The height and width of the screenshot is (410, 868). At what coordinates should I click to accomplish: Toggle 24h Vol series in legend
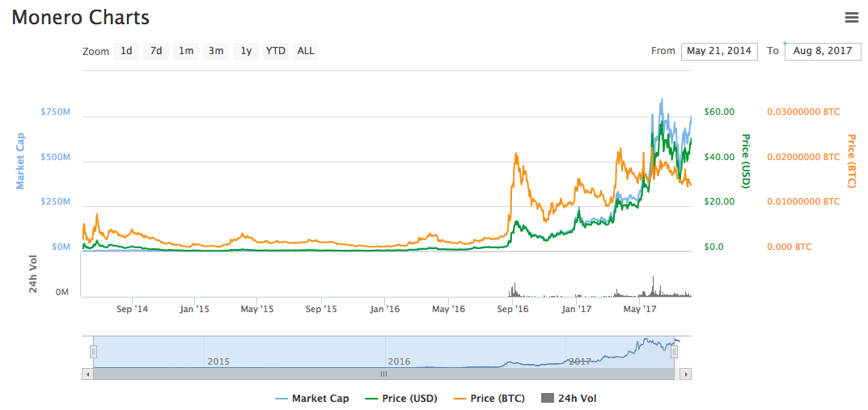click(x=569, y=399)
